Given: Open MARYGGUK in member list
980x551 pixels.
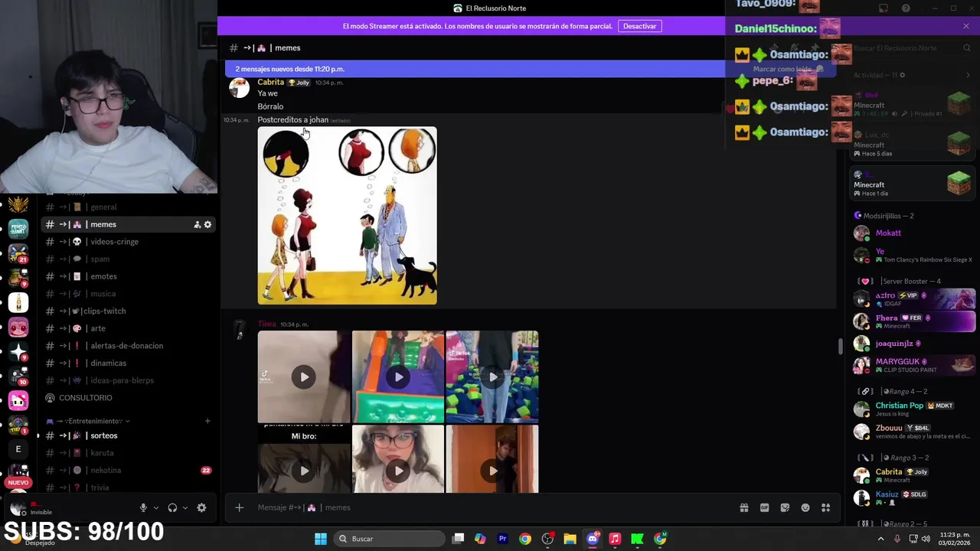Looking at the screenshot, I should click(x=913, y=365).
